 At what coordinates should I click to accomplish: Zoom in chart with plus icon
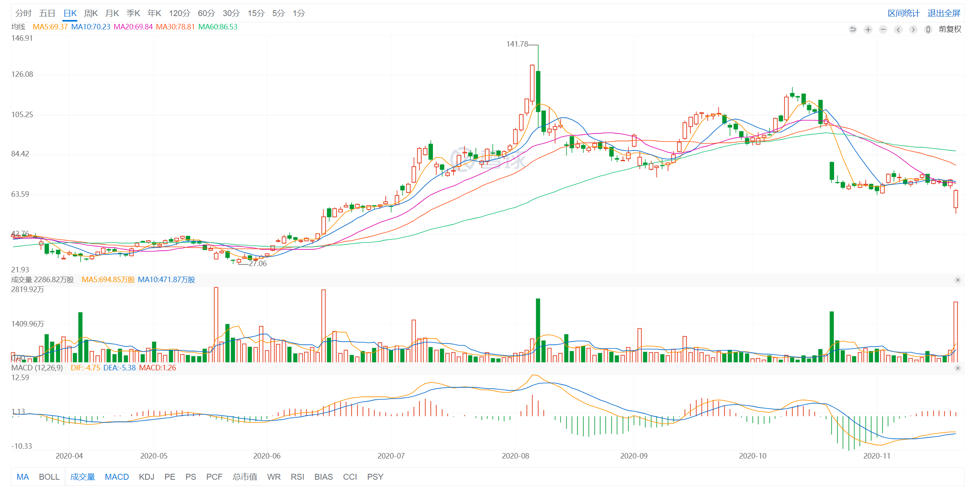868,29
